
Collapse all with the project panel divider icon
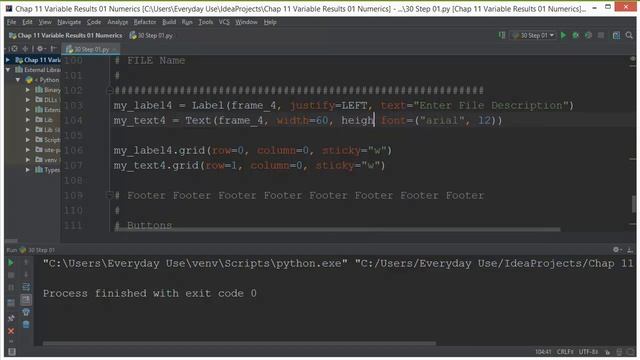click(x=25, y=49)
